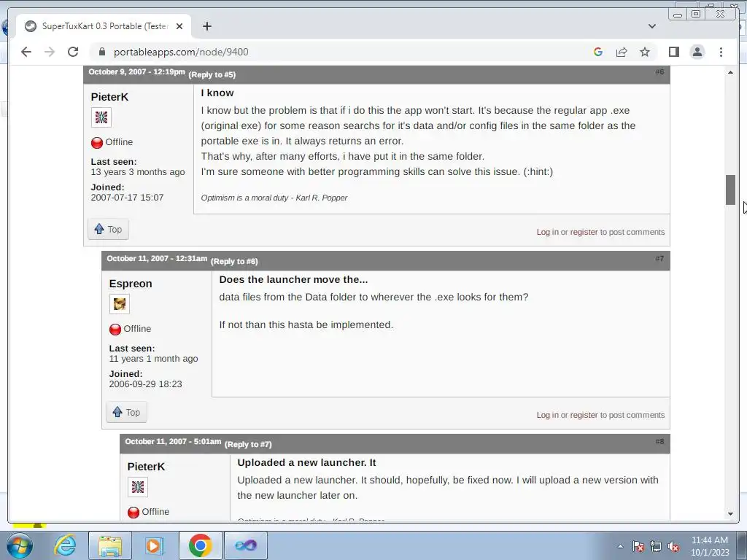Click the Google icon in address bar
The height and width of the screenshot is (560, 747).
tap(598, 52)
